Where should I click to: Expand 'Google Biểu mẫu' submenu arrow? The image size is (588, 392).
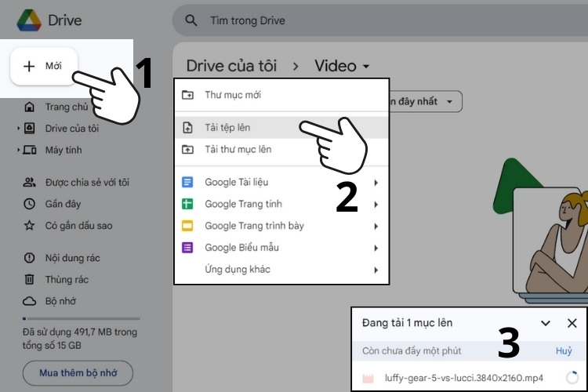(x=376, y=248)
